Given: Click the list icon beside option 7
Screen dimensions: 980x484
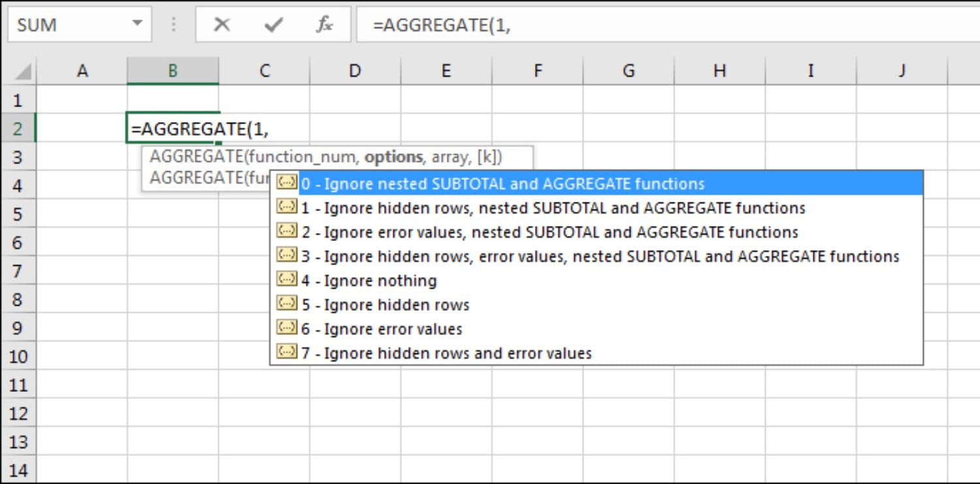Looking at the screenshot, I should (x=287, y=351).
